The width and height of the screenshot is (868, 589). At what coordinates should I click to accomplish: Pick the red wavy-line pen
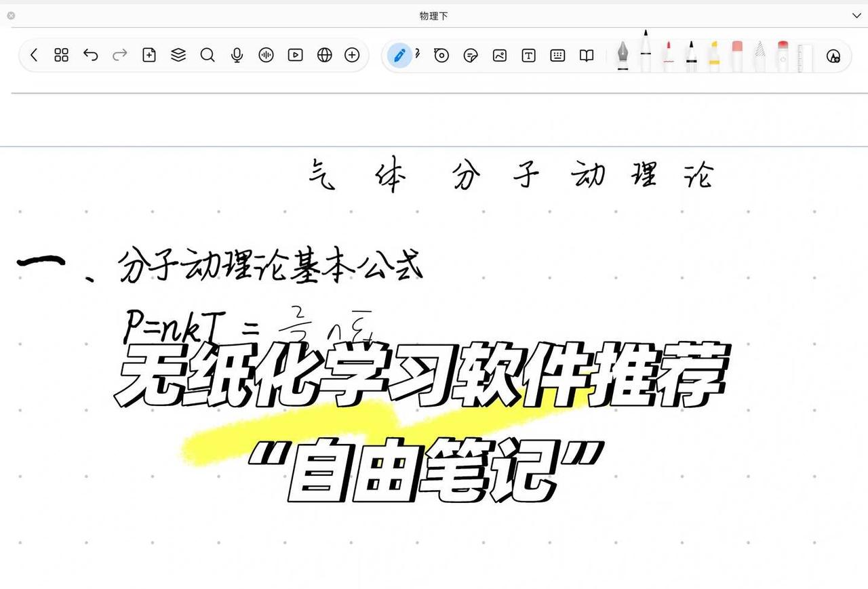[669, 56]
